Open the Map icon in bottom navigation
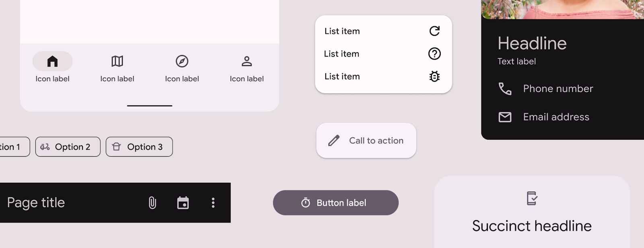The image size is (644, 248). tap(117, 61)
